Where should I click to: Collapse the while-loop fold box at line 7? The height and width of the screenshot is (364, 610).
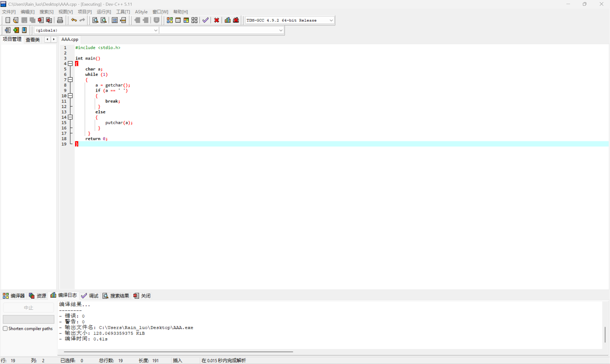[70, 80]
